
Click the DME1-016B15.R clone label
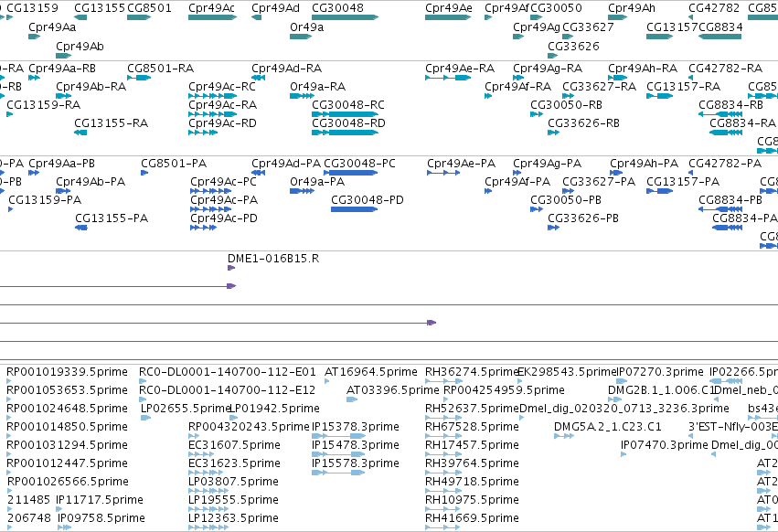pos(273,259)
